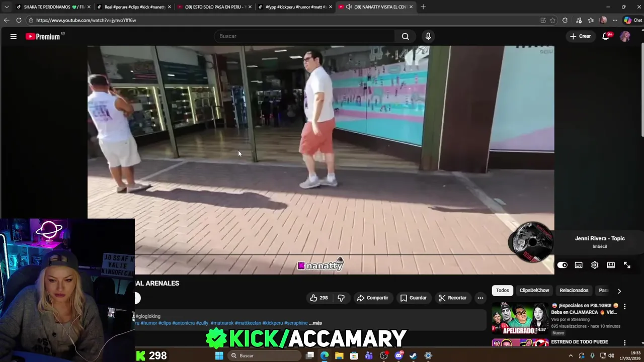The image size is (644, 362).
Task: Go back with the browser arrow
Action: (x=7, y=20)
